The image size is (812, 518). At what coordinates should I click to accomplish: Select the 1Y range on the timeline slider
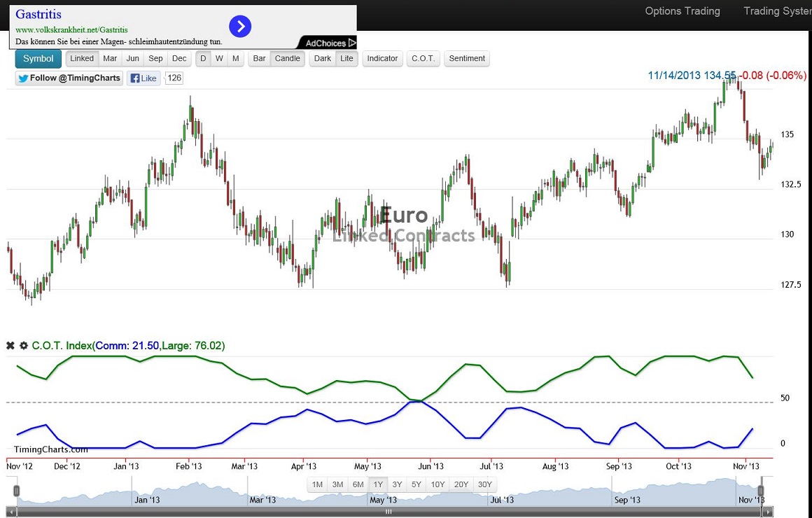378,484
